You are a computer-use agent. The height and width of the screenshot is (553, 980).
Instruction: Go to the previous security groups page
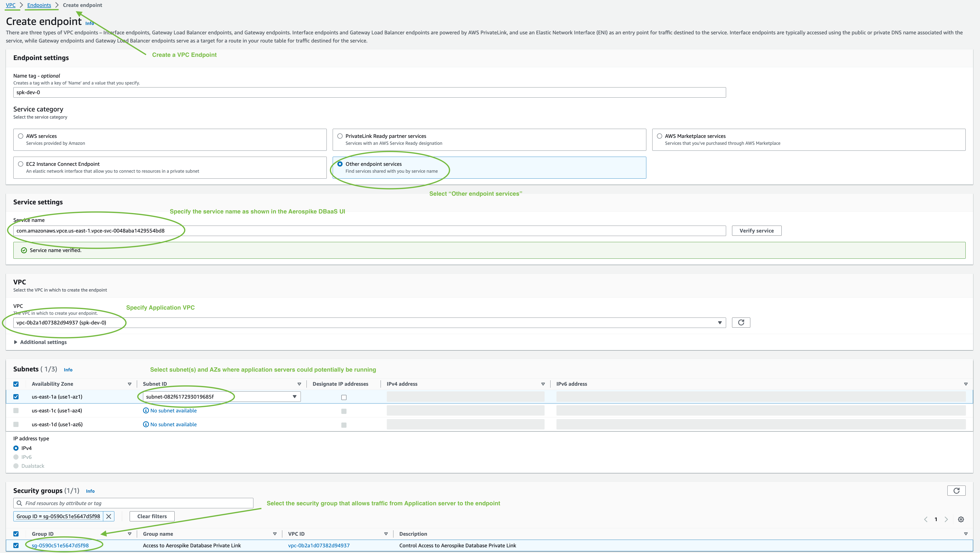coord(926,519)
